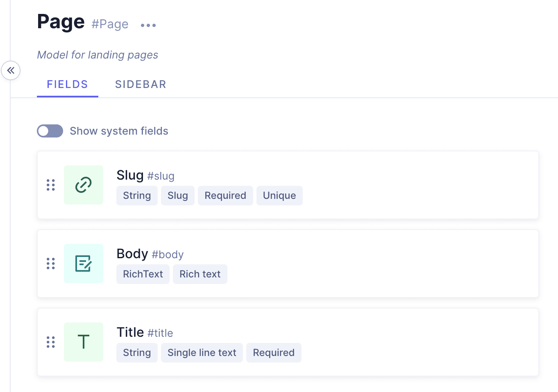Click the drag handle beside Title
This screenshot has height=392, width=558.
50,342
